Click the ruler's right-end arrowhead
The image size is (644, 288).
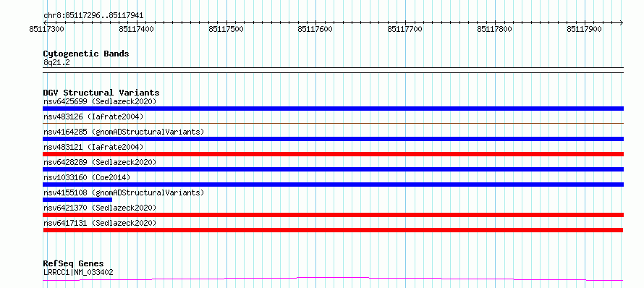622,22
